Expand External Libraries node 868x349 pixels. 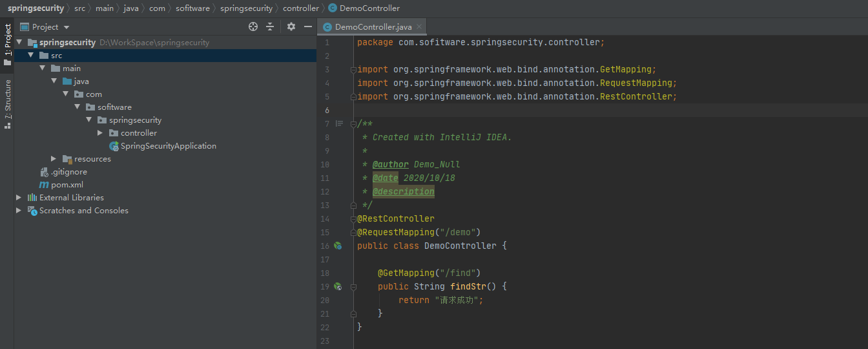19,198
